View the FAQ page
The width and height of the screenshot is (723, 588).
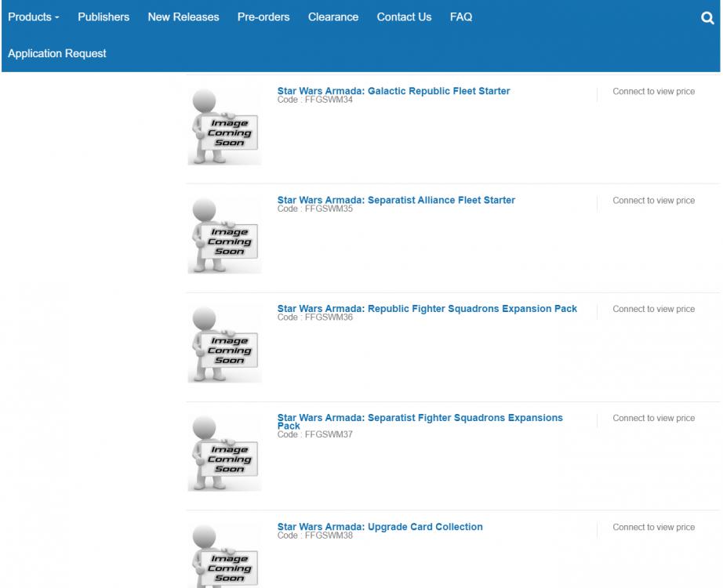click(460, 16)
